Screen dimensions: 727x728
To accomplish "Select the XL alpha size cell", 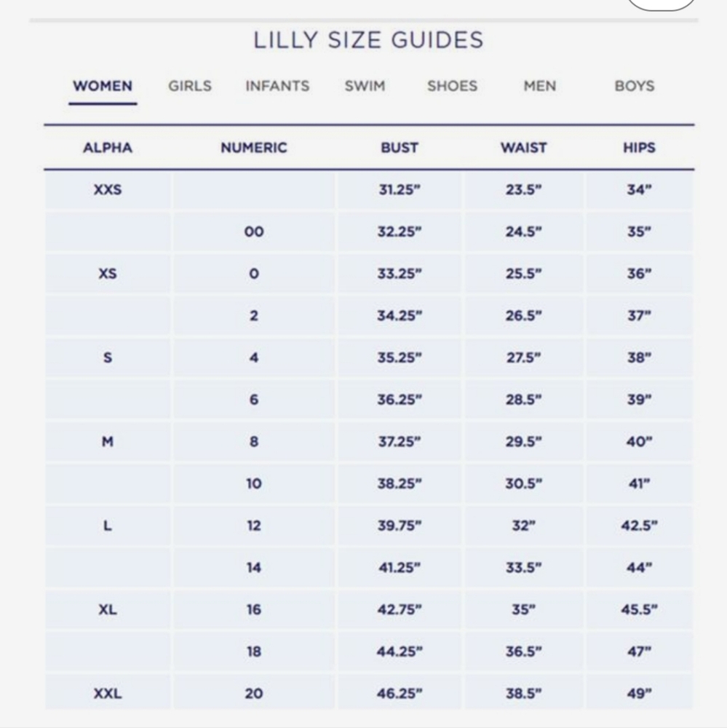I will (x=108, y=609).
